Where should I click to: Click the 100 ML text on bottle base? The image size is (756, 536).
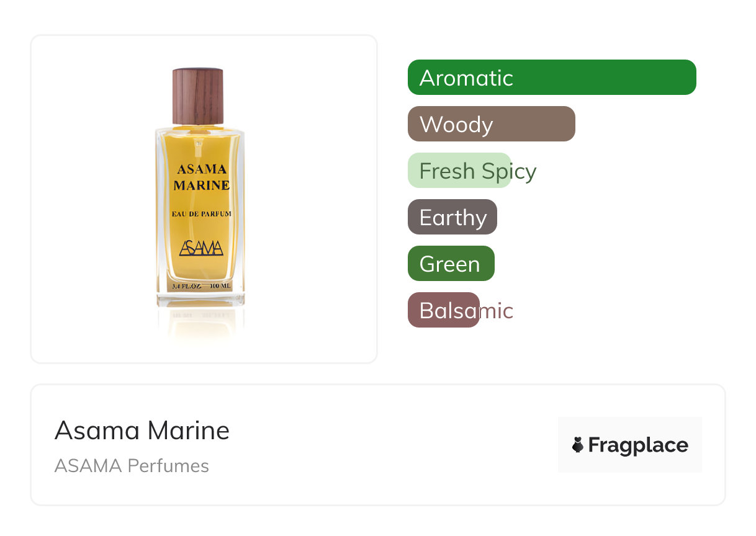pyautogui.click(x=220, y=287)
